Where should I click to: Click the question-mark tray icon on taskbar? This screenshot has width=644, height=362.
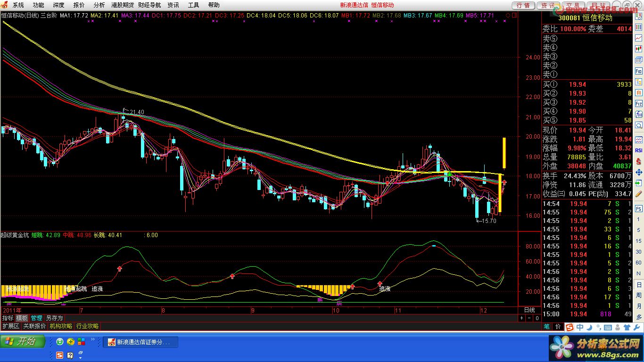click(x=70, y=355)
